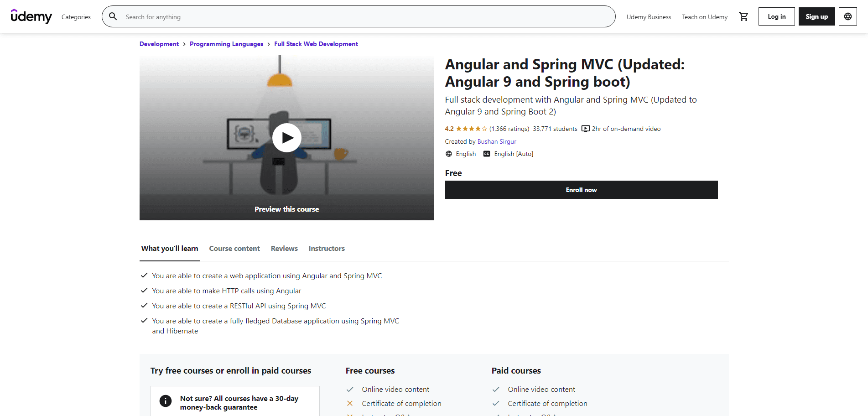Click the Udemy logo
This screenshot has height=416, width=868.
tap(31, 16)
